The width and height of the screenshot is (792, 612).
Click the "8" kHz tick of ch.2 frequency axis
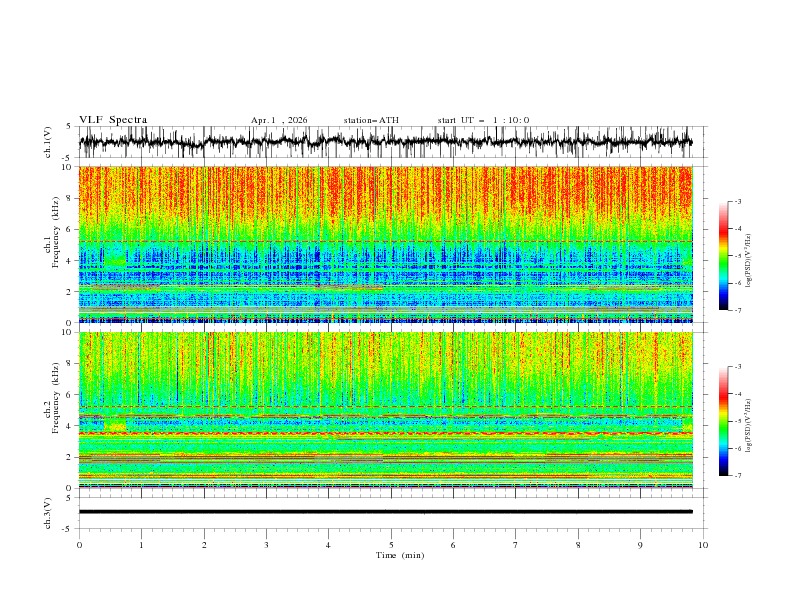point(71,364)
